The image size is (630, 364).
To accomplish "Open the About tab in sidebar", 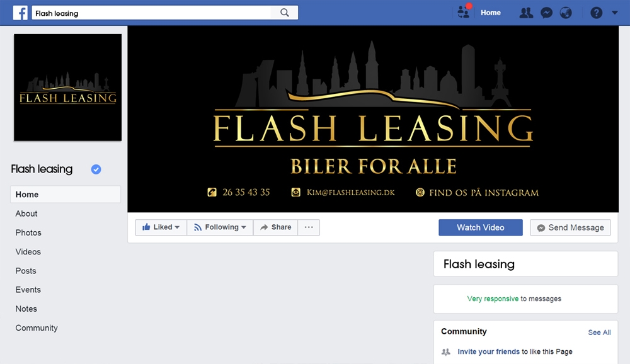I will tap(26, 213).
